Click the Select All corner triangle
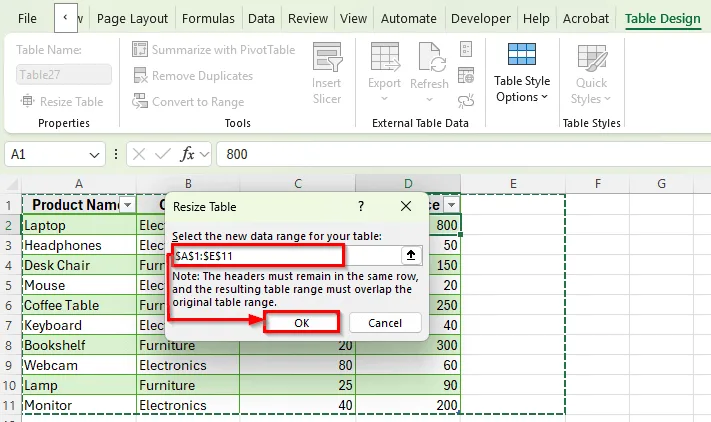Screen dimensions: 711x422 pos(12,184)
